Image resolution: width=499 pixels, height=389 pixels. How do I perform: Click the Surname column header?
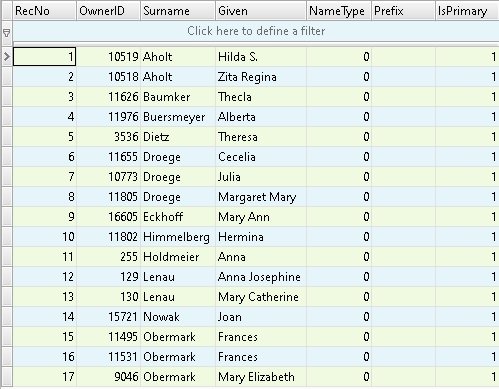tap(178, 11)
